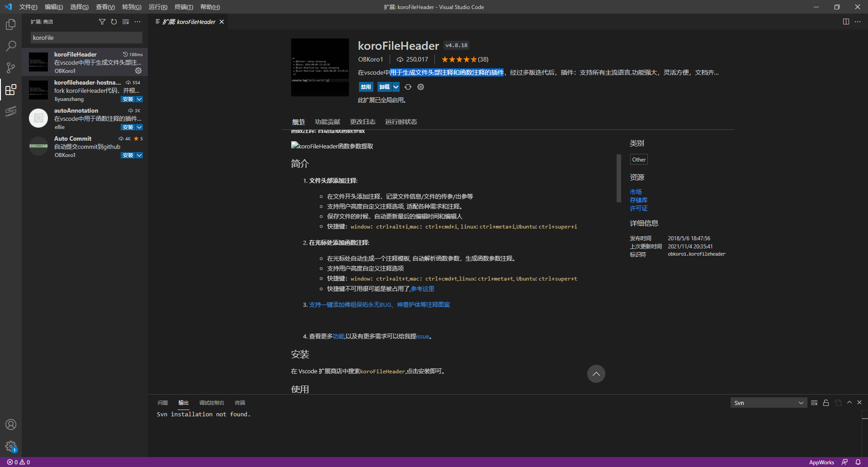Click the 存储库 resource link
This screenshot has height=467, width=868.
[639, 200]
